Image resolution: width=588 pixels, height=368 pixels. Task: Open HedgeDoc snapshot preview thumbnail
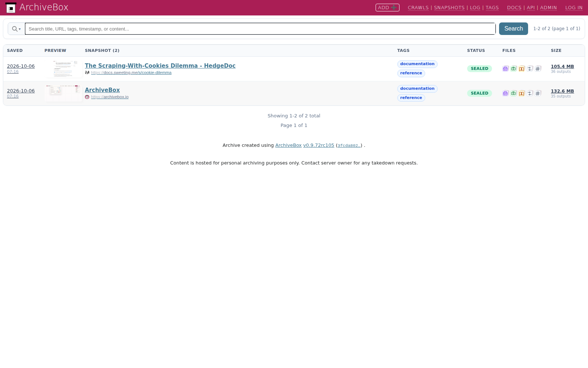click(x=63, y=69)
